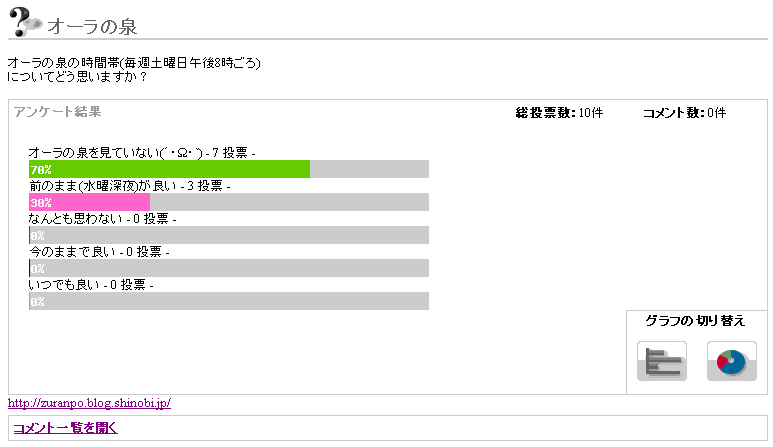Click the いつでも良い 0% bar
The image size is (773, 447).
pos(229,301)
